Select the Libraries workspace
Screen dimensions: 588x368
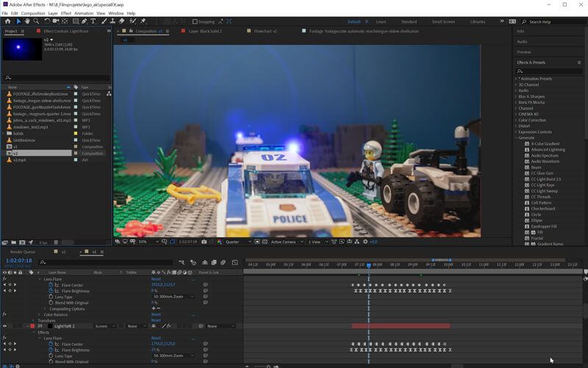point(477,22)
